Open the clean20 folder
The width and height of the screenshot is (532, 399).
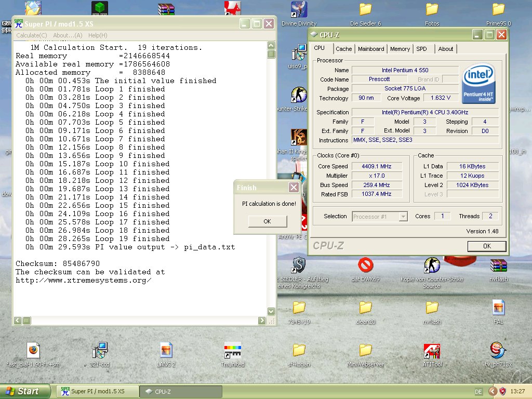click(365, 308)
